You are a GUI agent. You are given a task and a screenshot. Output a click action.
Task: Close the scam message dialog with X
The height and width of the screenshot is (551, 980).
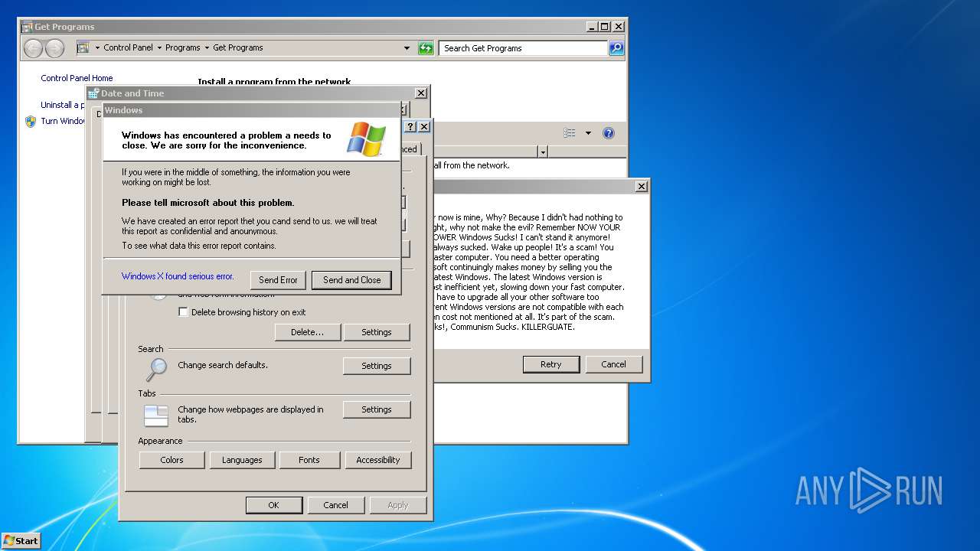(642, 186)
